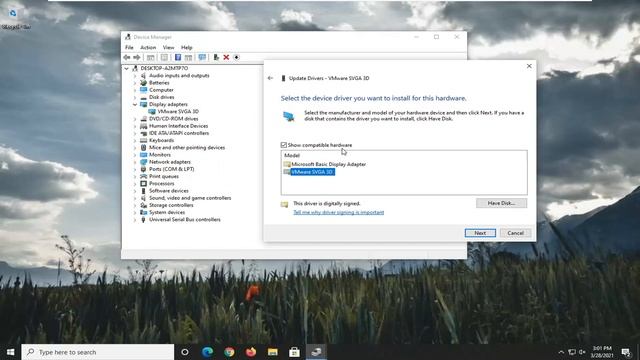Image resolution: width=640 pixels, height=360 pixels.
Task: Click the Next button
Action: point(480,233)
